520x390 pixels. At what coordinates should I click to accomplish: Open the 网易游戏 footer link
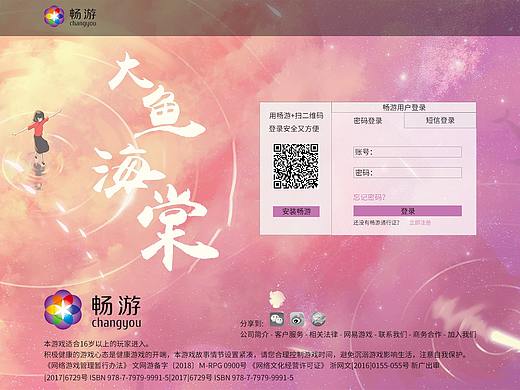tap(358, 334)
